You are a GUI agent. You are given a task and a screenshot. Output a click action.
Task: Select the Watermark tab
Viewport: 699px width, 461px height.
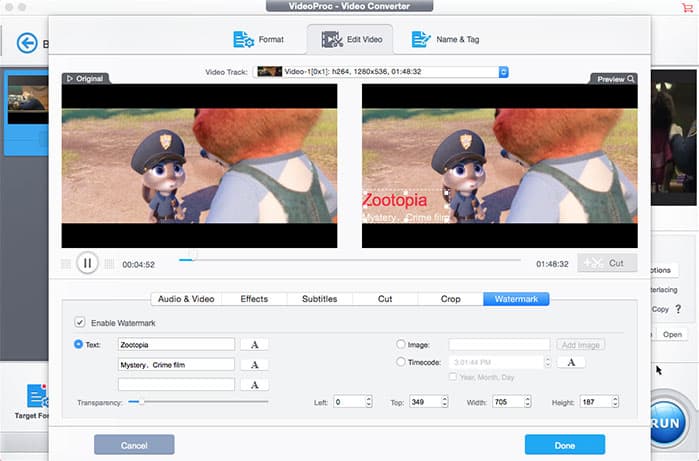516,299
